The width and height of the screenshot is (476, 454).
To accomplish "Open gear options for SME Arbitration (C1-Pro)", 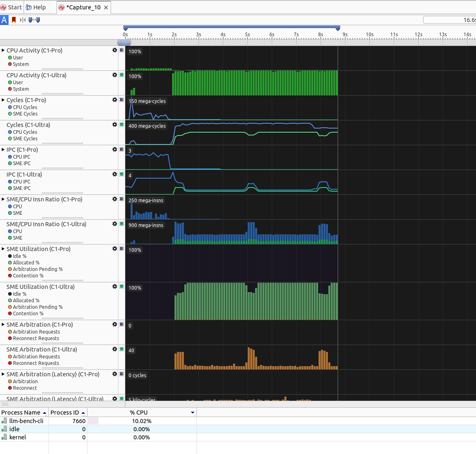I will tap(115, 324).
